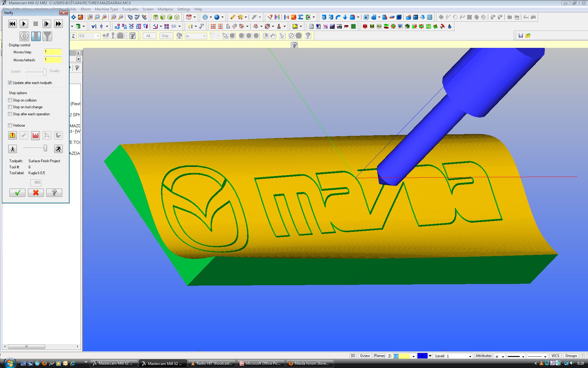The image size is (588, 368).
Task: Expand the operations manager panel dropdown arrow
Action: click(78, 59)
